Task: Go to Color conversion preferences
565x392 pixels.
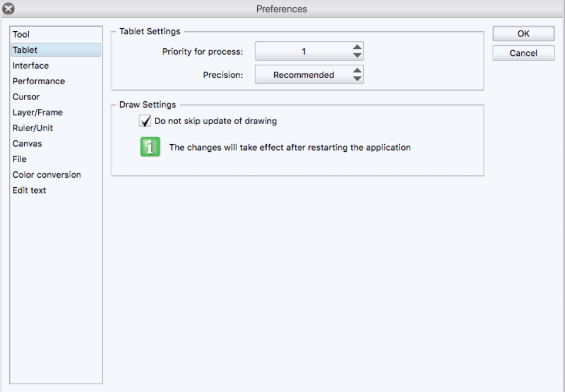Action: coord(47,175)
